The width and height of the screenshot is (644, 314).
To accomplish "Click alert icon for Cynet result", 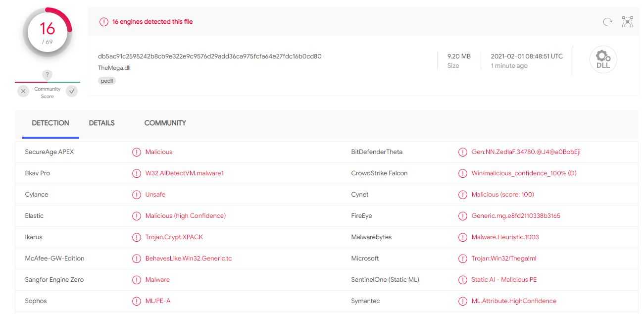I will tap(463, 195).
